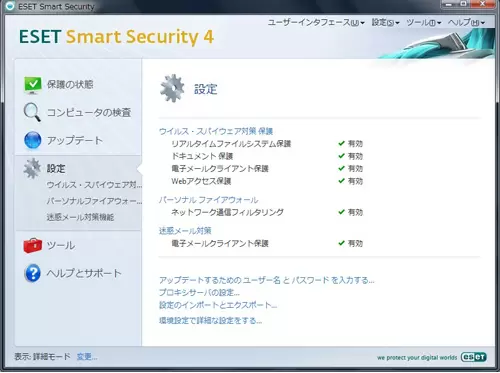
Task: Click the 変更 link next to 詳細モード
Action: click(x=87, y=357)
